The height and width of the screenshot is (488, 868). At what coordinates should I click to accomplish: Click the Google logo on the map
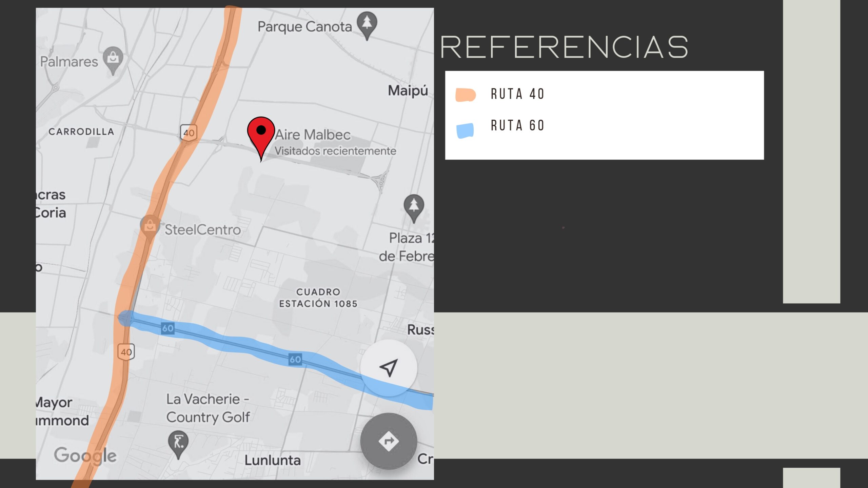click(85, 455)
